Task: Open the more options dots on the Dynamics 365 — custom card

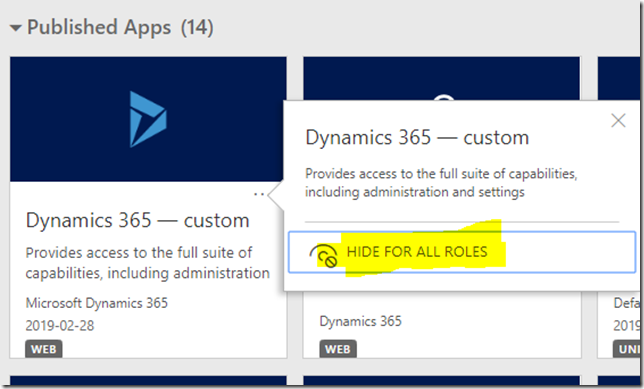Action: click(259, 194)
